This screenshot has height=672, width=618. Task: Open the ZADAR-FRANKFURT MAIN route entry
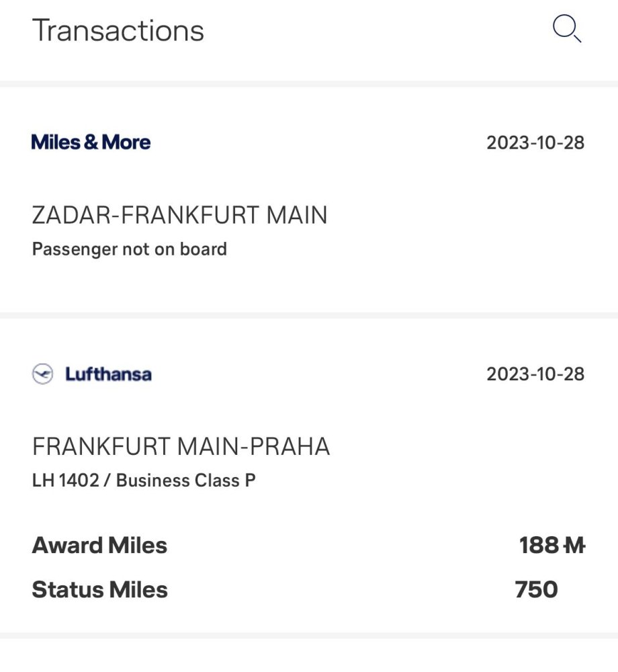[x=179, y=216]
